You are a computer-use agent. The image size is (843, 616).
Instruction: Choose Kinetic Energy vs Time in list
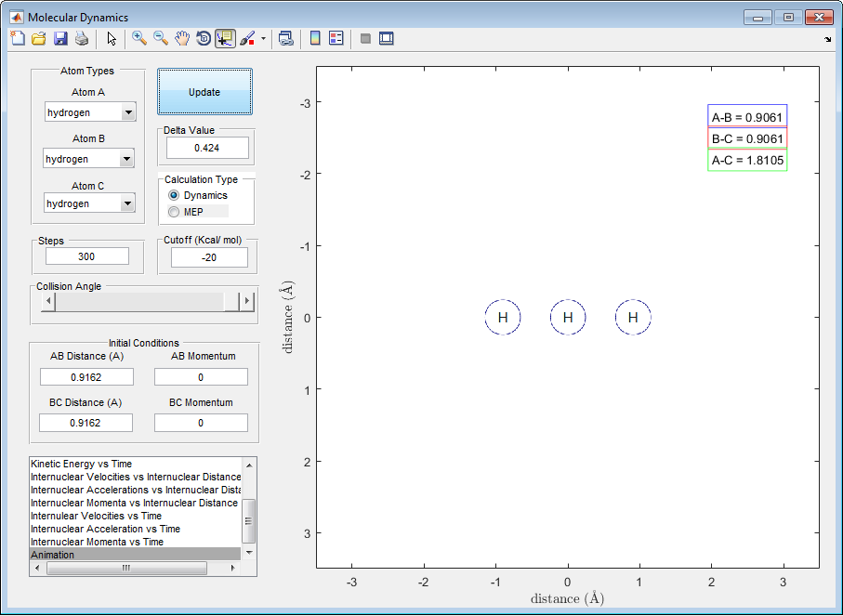pyautogui.click(x=82, y=464)
